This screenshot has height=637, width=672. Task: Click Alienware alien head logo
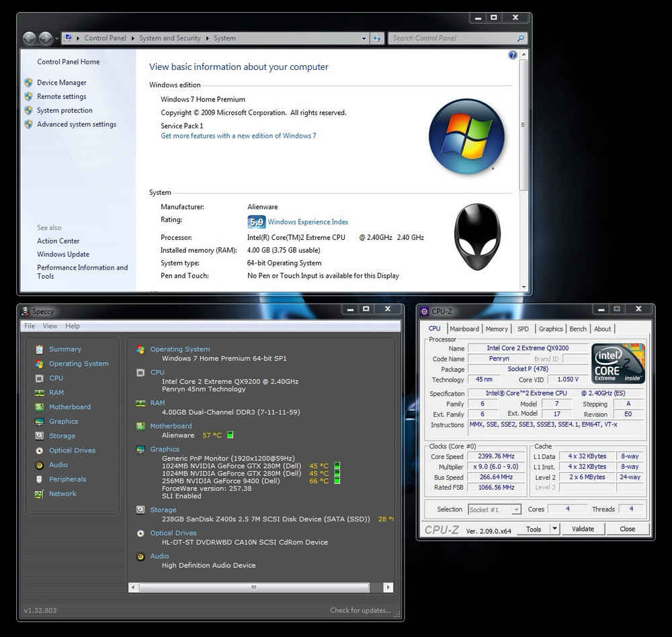477,237
